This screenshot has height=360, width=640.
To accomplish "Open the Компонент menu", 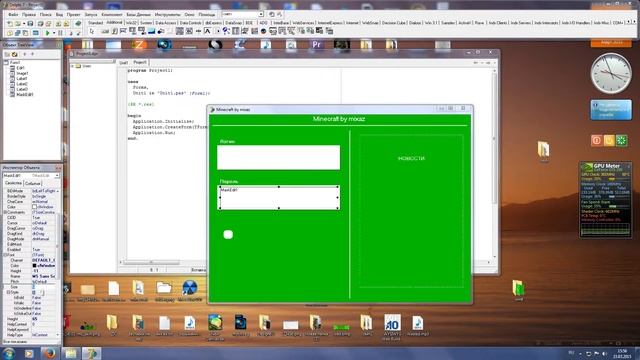I will tap(111, 14).
